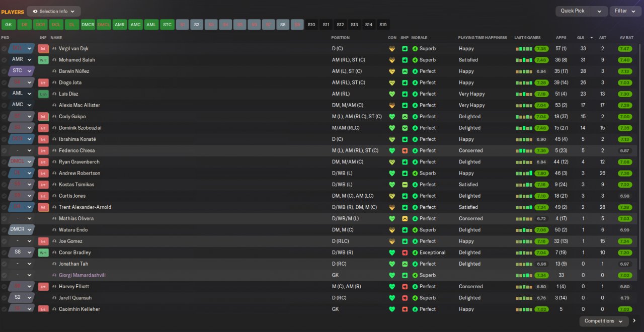
Task: Open the Competitions dropdown
Action: [603, 321]
